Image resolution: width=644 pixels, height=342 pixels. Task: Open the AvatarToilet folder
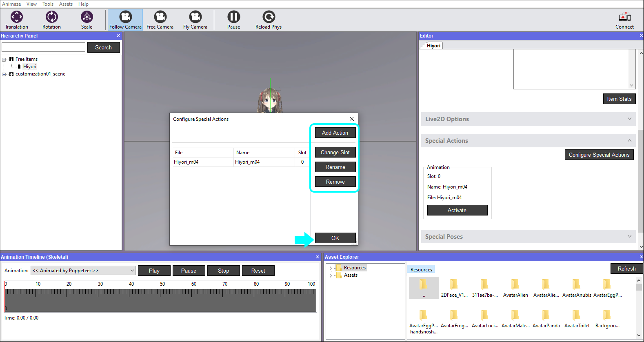coord(577,318)
